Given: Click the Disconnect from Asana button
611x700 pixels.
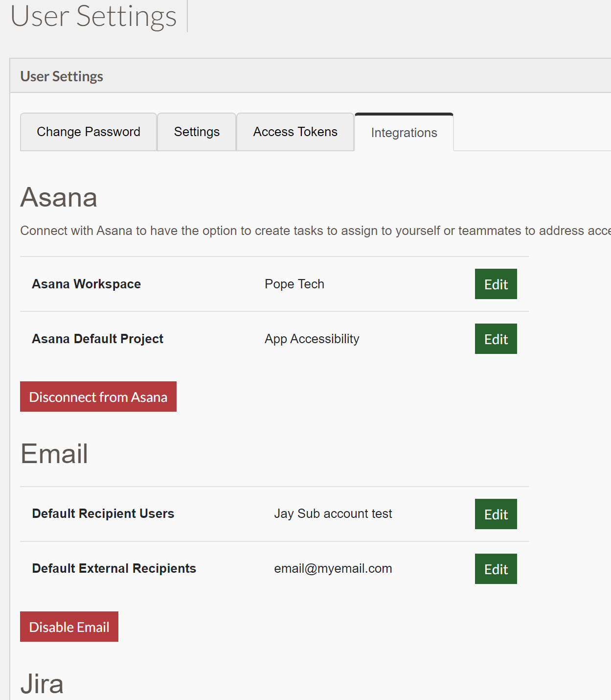Looking at the screenshot, I should click(98, 397).
